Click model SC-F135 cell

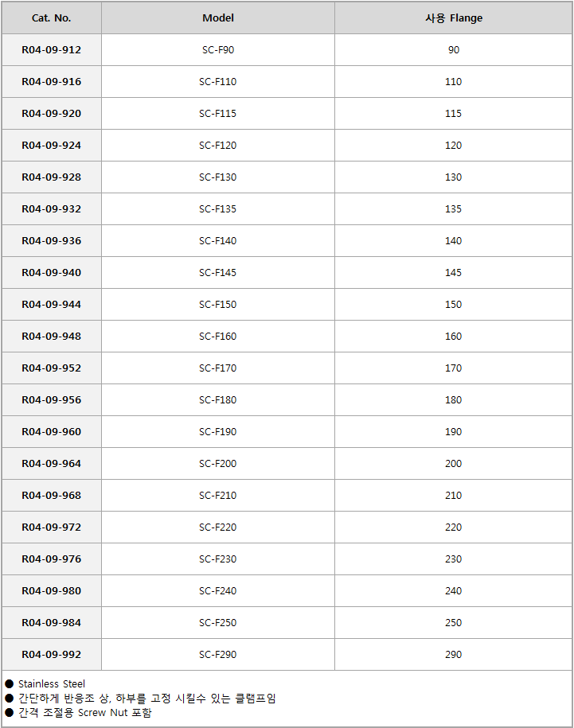coord(218,209)
